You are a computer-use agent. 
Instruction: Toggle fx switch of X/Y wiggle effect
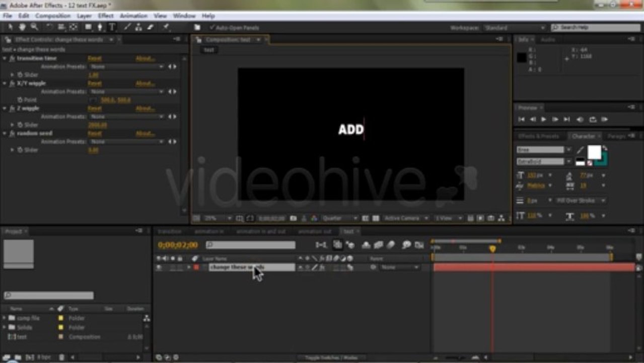[12, 83]
